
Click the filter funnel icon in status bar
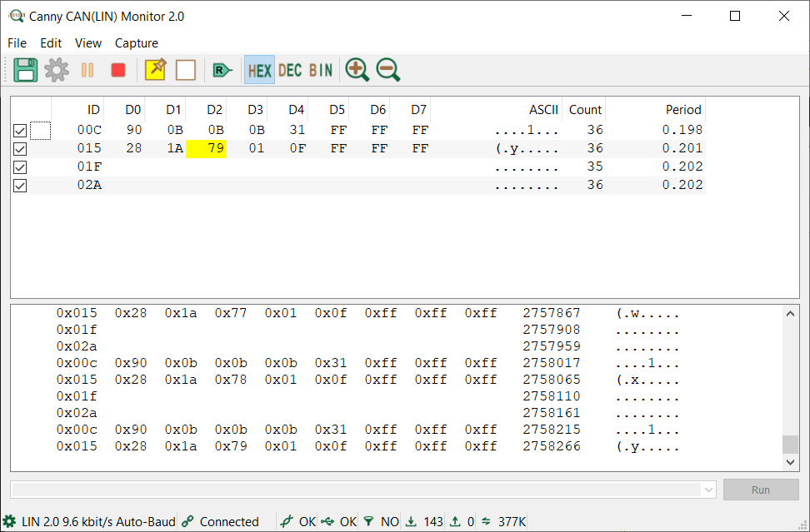click(x=369, y=521)
